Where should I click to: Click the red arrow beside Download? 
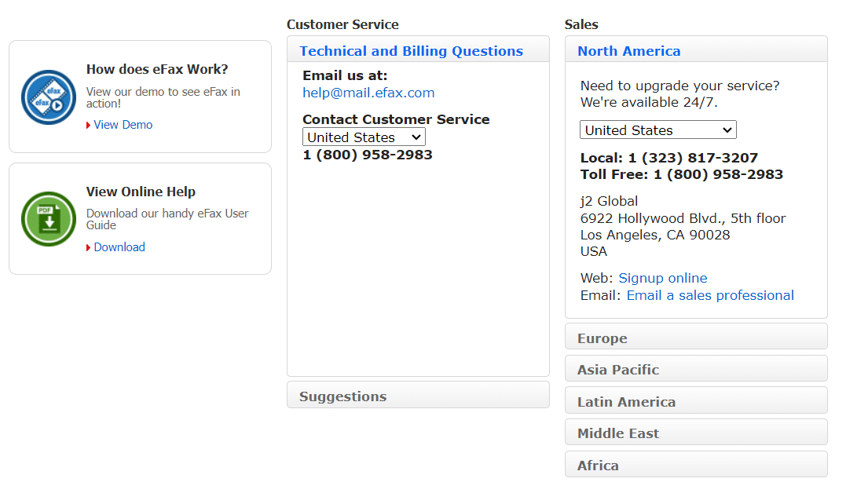(x=87, y=247)
